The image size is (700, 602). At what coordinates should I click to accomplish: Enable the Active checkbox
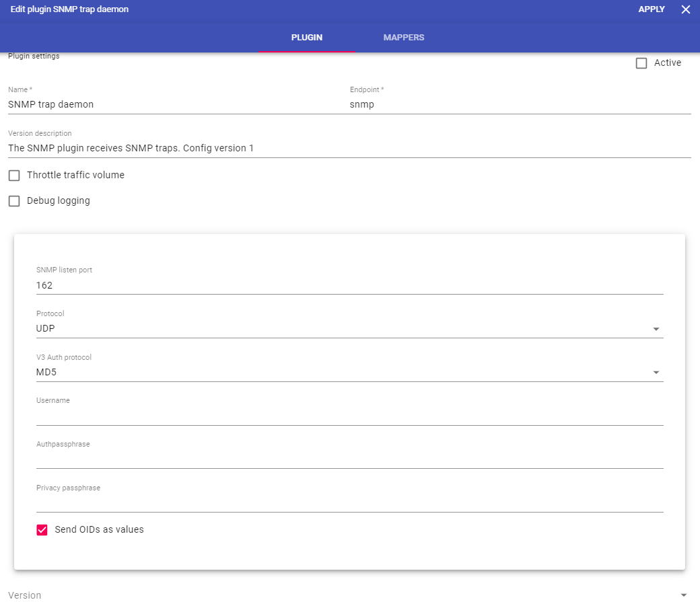(641, 63)
